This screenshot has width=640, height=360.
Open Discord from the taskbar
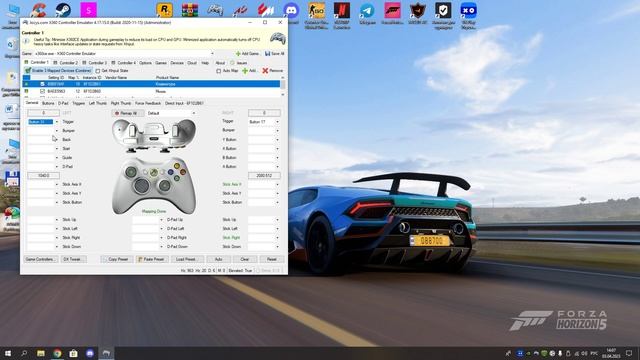pos(90,353)
